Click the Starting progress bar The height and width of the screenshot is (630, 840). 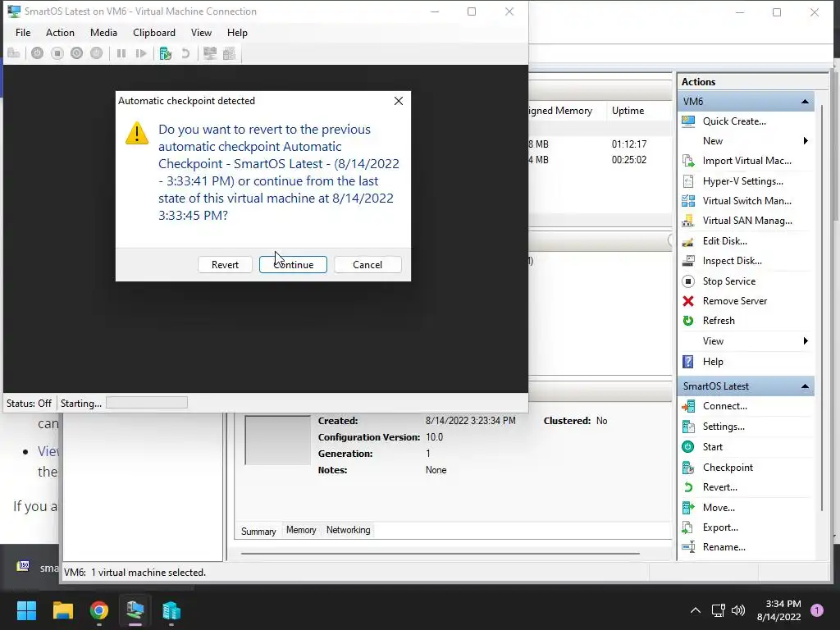(147, 403)
